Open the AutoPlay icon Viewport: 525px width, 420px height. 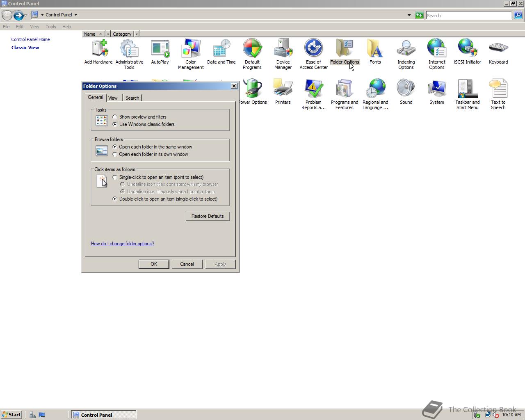[160, 52]
